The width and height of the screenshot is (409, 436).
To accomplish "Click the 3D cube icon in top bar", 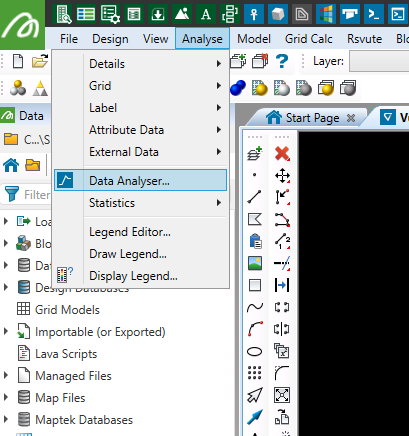I will point(278,14).
